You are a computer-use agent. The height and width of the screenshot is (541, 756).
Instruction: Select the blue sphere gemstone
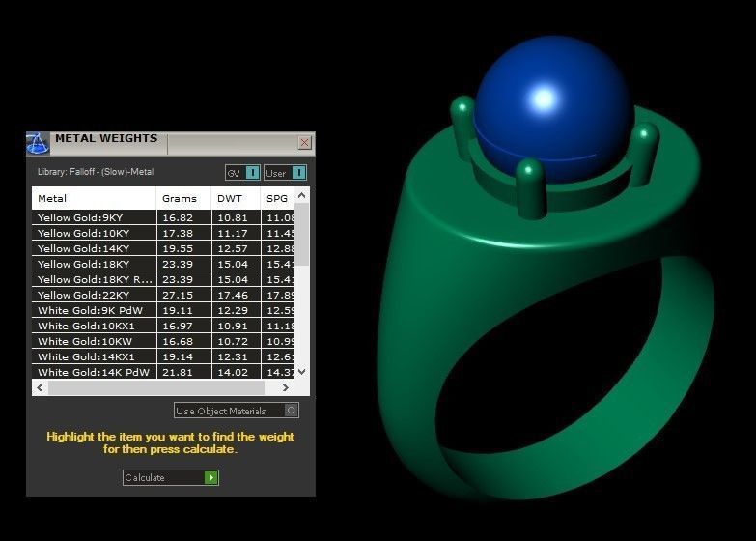coord(553,108)
